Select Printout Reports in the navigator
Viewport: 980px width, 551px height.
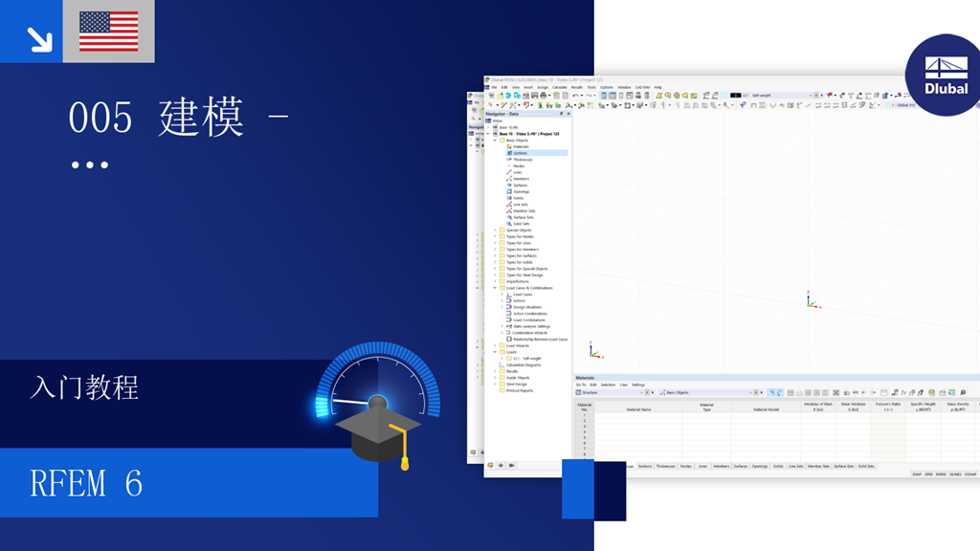tap(520, 390)
